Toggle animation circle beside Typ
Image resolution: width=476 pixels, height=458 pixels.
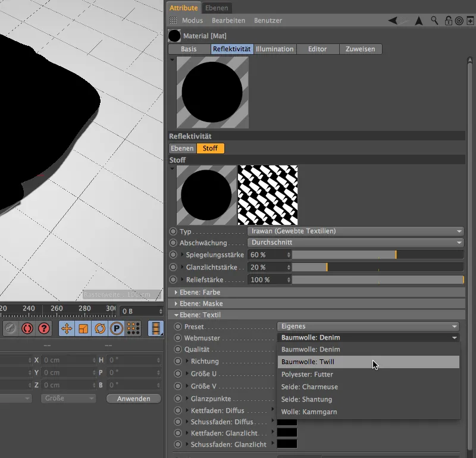point(173,231)
